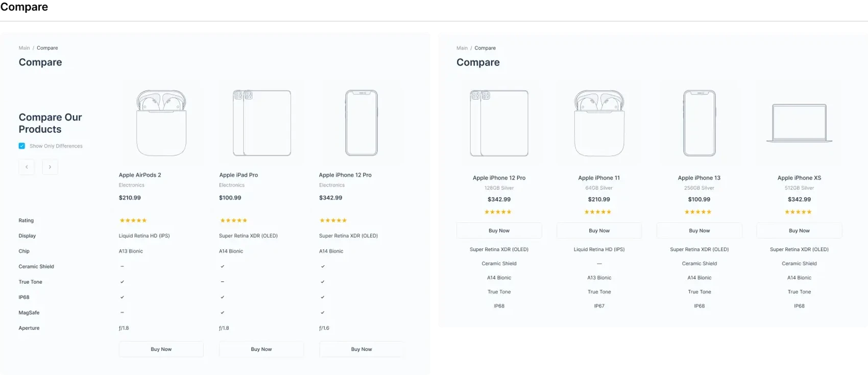
Task: Click the Apple iPhone XS product image
Action: tap(799, 123)
